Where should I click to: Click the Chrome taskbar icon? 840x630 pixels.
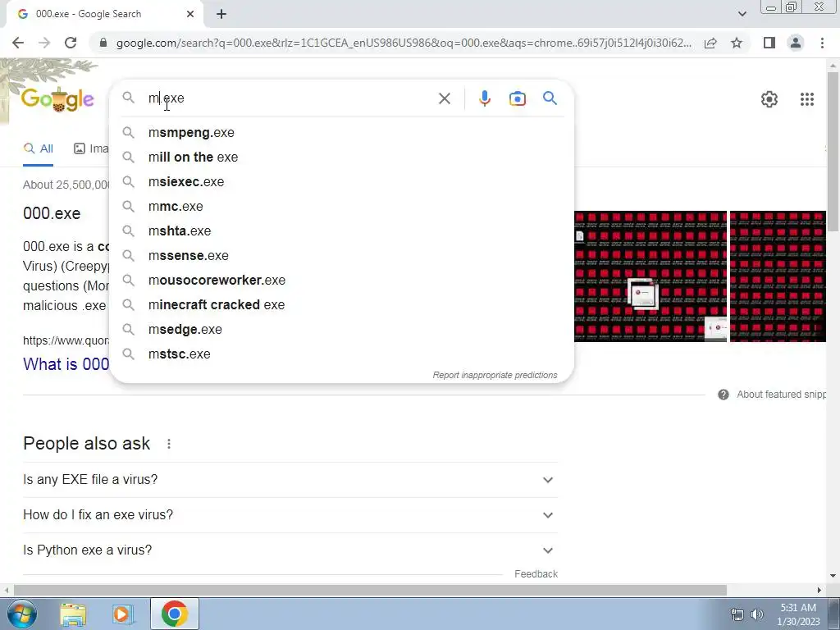point(174,614)
